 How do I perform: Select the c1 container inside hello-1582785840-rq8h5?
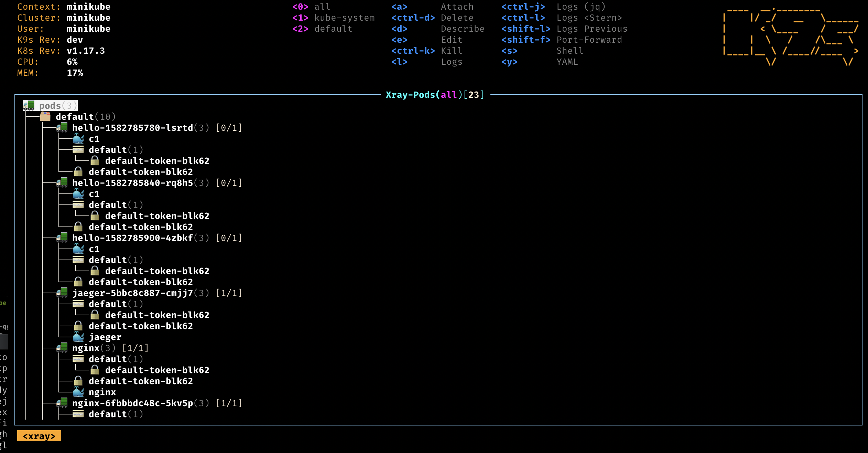[94, 194]
